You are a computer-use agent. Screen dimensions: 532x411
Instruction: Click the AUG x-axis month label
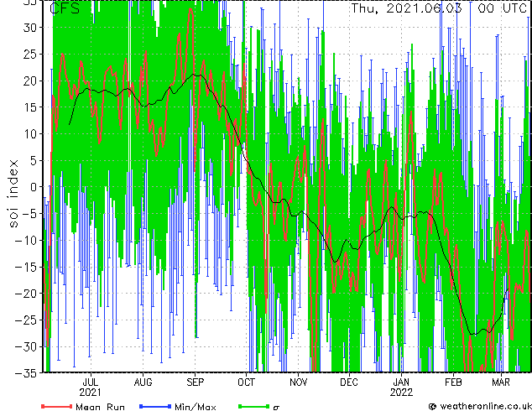[143, 382]
